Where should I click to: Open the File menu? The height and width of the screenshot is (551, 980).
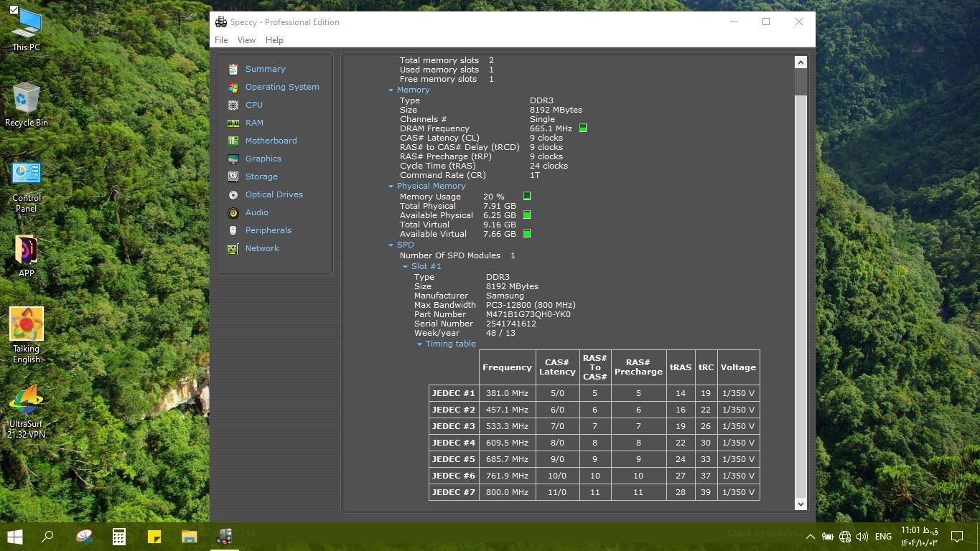click(x=221, y=40)
